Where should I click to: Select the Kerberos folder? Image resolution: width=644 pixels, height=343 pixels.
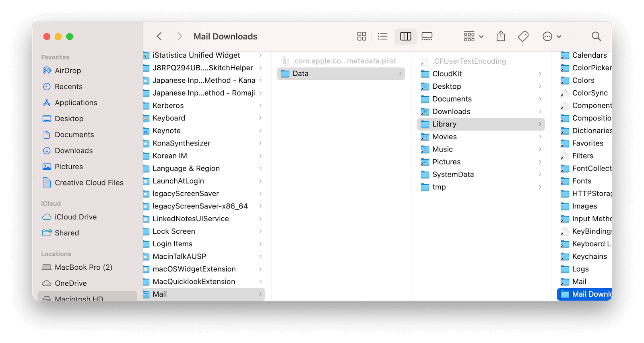(x=204, y=106)
